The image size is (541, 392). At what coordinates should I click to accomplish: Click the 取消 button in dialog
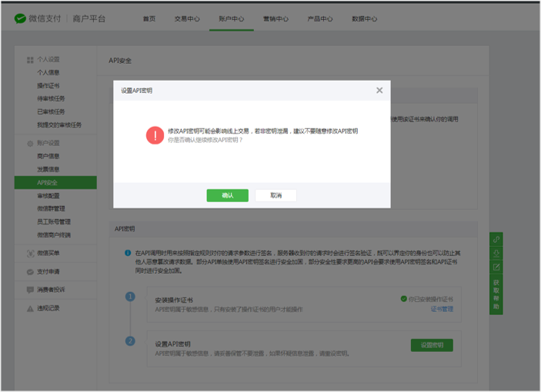(x=276, y=195)
